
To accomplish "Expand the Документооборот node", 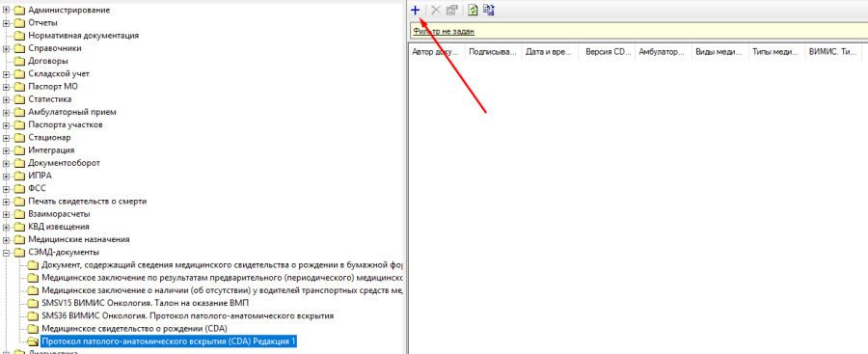I will [6, 163].
